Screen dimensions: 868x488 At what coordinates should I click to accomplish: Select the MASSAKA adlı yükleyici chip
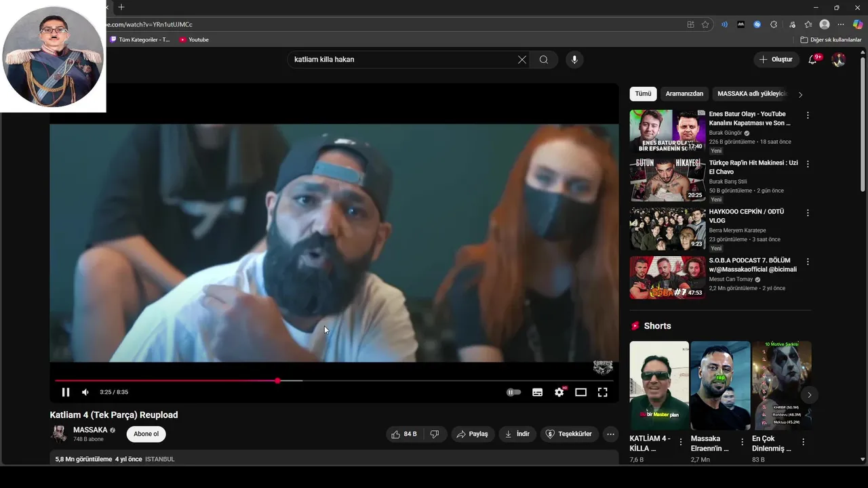pyautogui.click(x=752, y=94)
